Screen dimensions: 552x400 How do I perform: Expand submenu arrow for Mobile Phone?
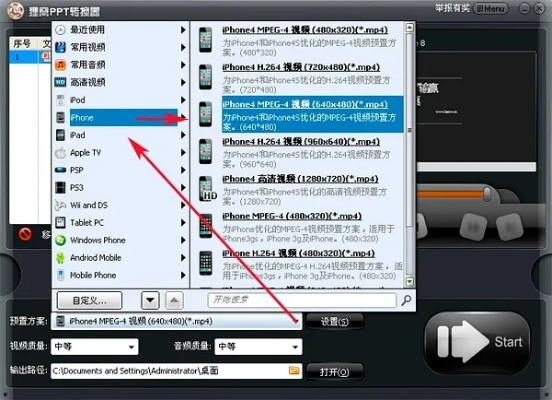[183, 275]
